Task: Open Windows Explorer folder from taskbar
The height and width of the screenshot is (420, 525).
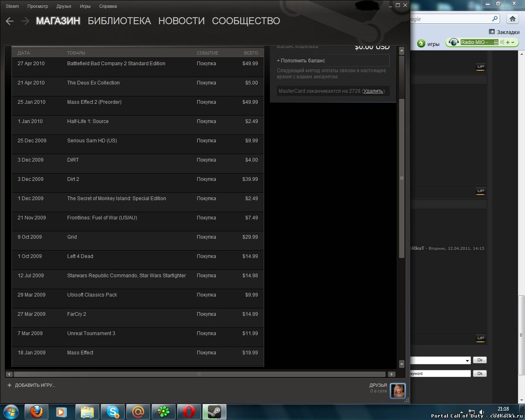Action: click(87, 411)
